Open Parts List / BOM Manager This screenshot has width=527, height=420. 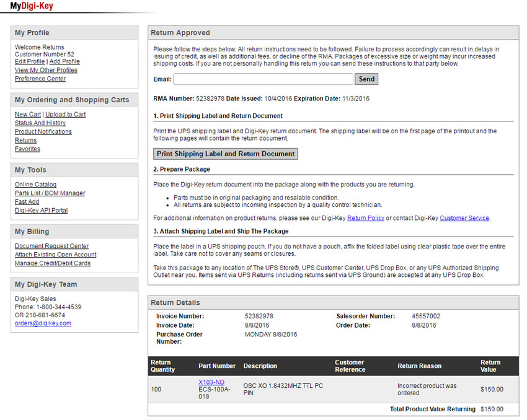(50, 193)
